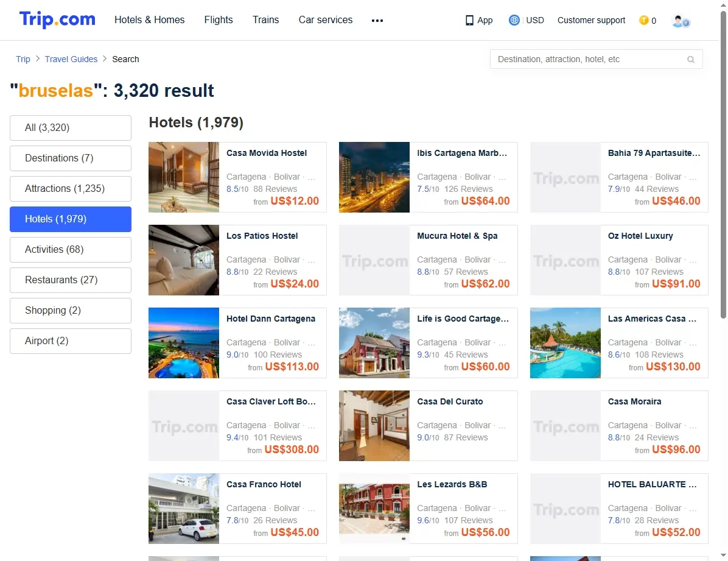Focus the destination search field

point(596,60)
